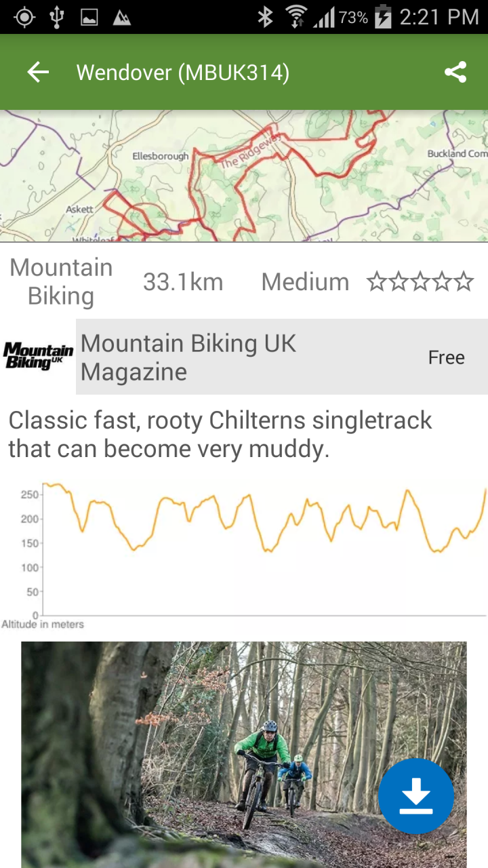Open the route map preview
The image size is (488, 868).
[x=244, y=176]
